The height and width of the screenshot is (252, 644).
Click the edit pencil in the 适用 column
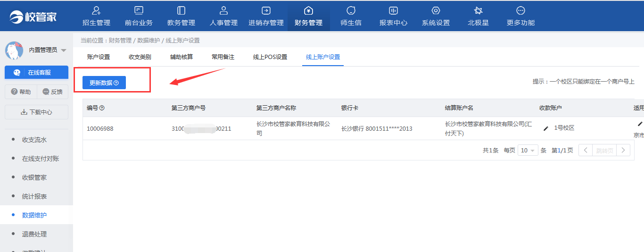(x=640, y=124)
